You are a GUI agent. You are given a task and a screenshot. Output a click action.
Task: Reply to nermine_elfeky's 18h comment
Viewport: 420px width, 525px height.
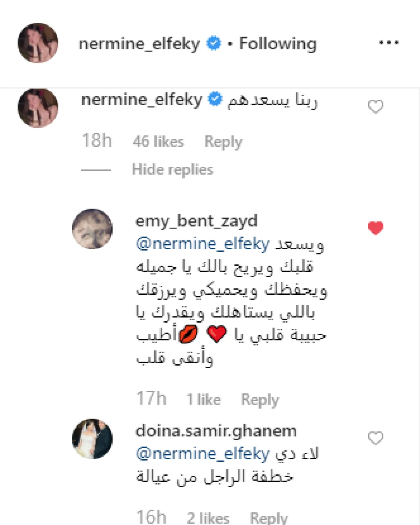(223, 142)
